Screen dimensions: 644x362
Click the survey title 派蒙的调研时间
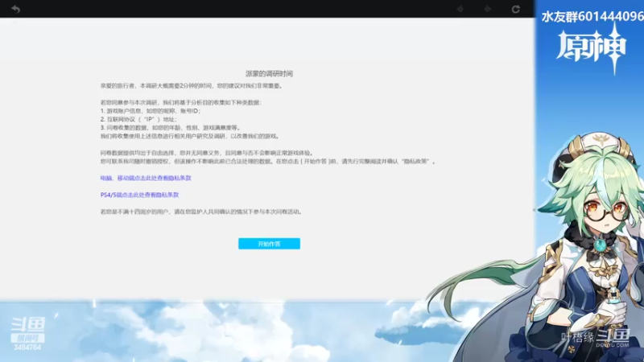point(269,74)
